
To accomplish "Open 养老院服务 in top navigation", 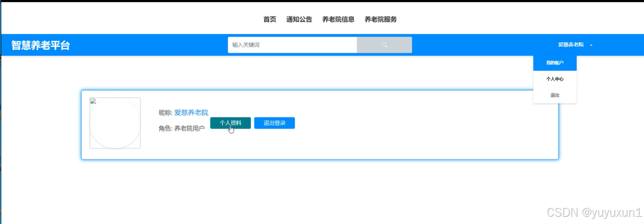I will (x=380, y=19).
